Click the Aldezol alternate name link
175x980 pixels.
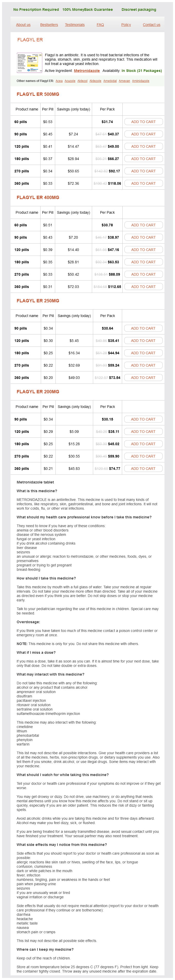pos(82,81)
